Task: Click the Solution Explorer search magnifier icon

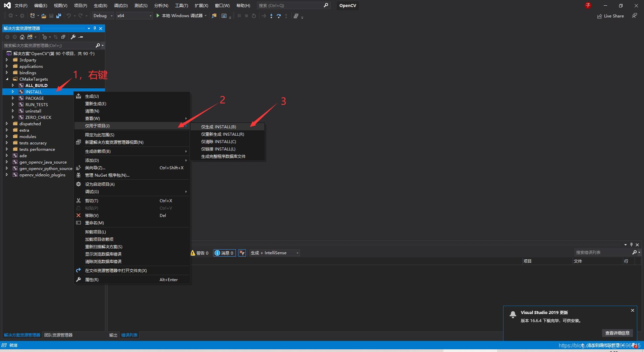Action: click(x=98, y=45)
